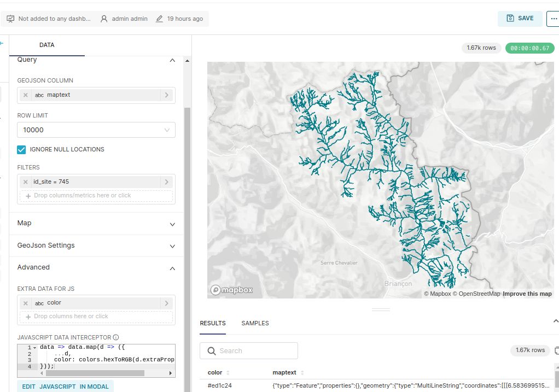Fold code at line 1 arrow
Image resolution: width=559 pixels, height=392 pixels.
pos(34,348)
